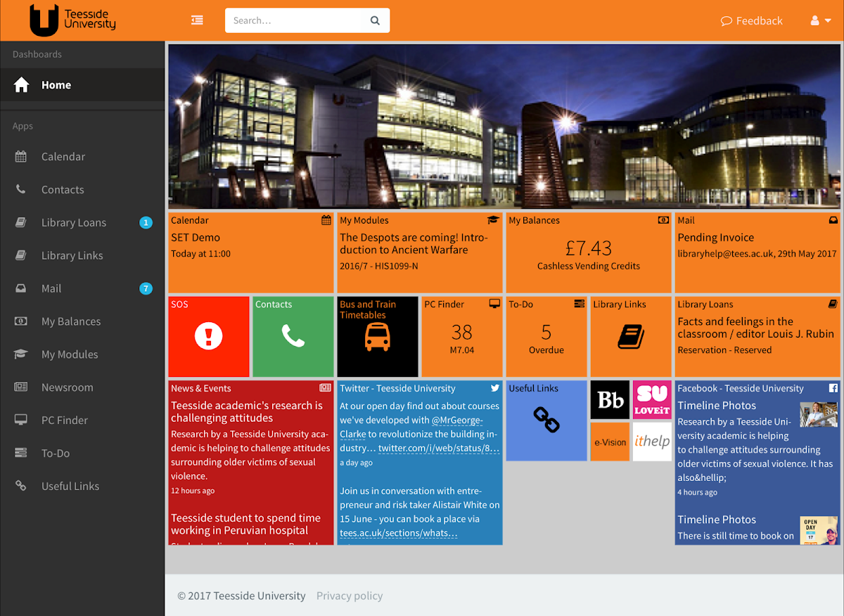This screenshot has height=616, width=844.
Task: Open the MrGeorgeClarke Twitter mention link
Action: coord(457,420)
